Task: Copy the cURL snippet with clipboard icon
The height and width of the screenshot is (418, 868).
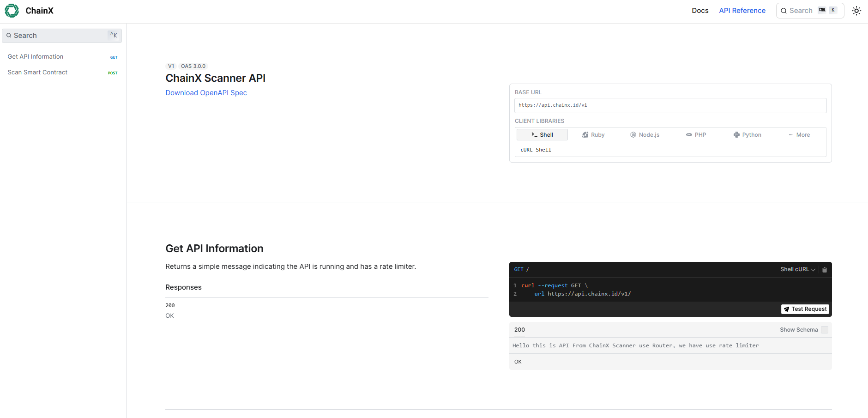Action: coord(825,270)
